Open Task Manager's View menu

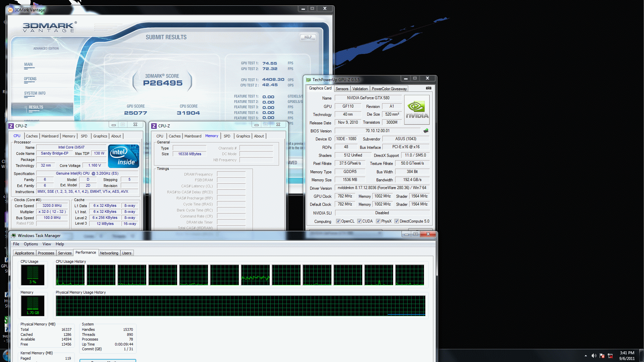click(47, 244)
